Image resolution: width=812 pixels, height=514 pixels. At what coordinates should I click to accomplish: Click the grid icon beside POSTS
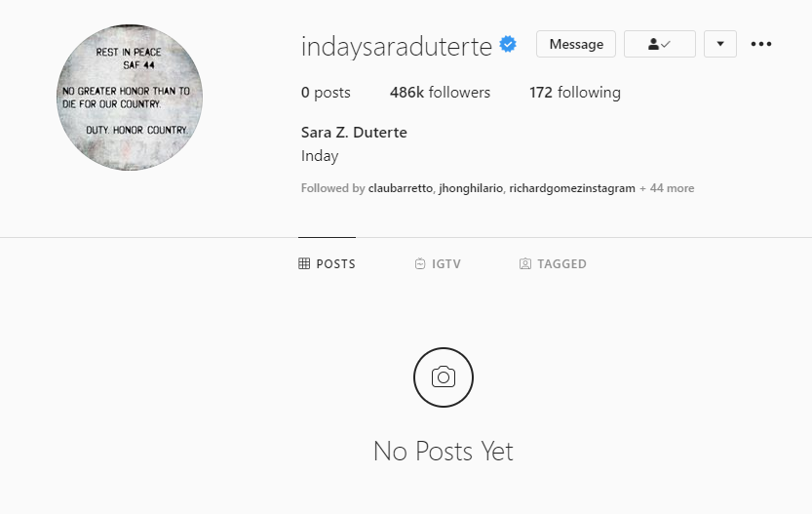point(304,263)
